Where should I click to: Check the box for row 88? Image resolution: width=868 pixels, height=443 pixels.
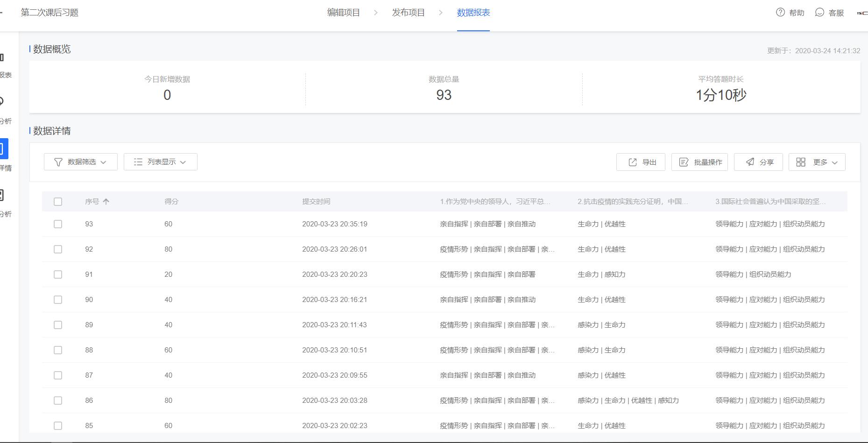[58, 350]
